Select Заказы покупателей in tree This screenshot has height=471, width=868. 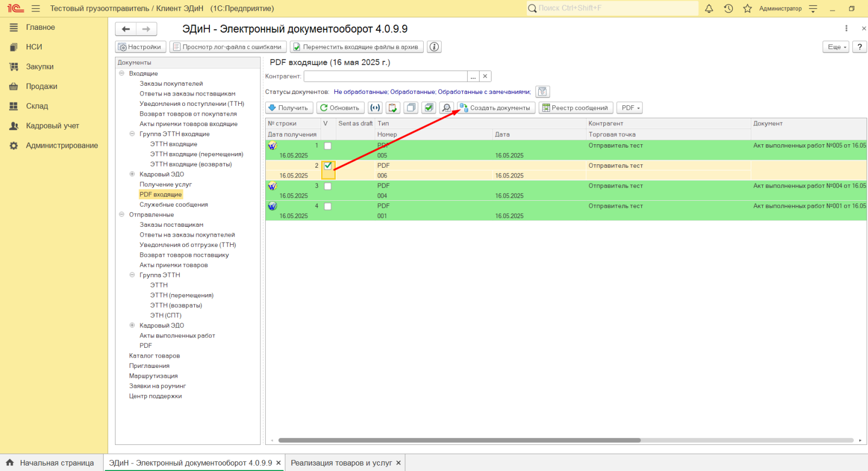(x=171, y=84)
